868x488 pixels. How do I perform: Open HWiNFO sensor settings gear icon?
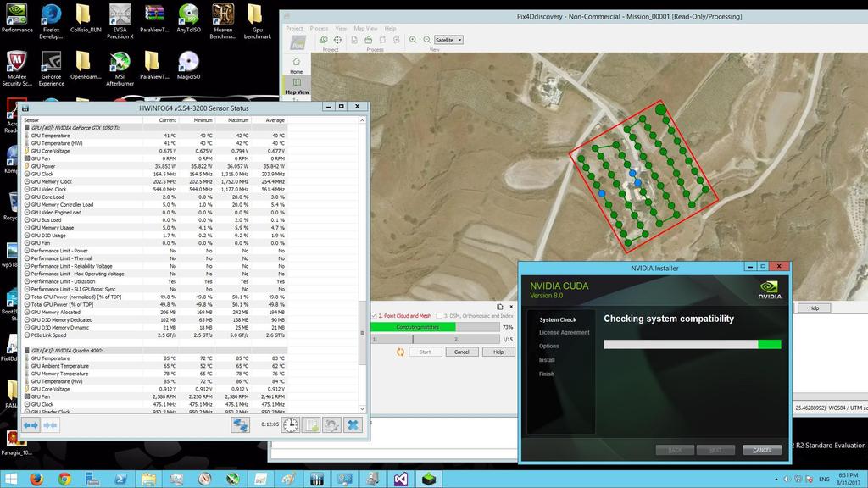331,425
